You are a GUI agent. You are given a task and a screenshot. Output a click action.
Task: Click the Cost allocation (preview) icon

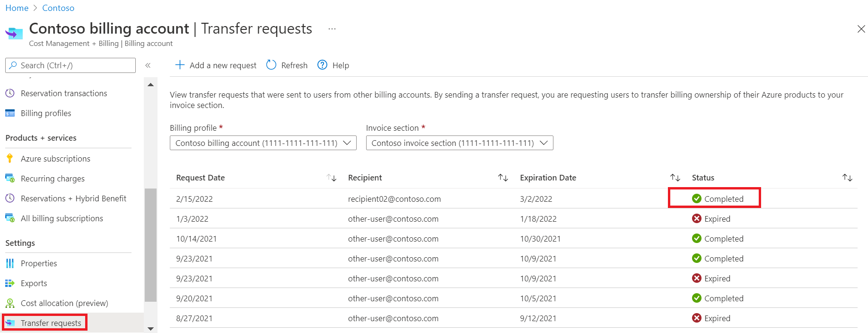(x=10, y=303)
